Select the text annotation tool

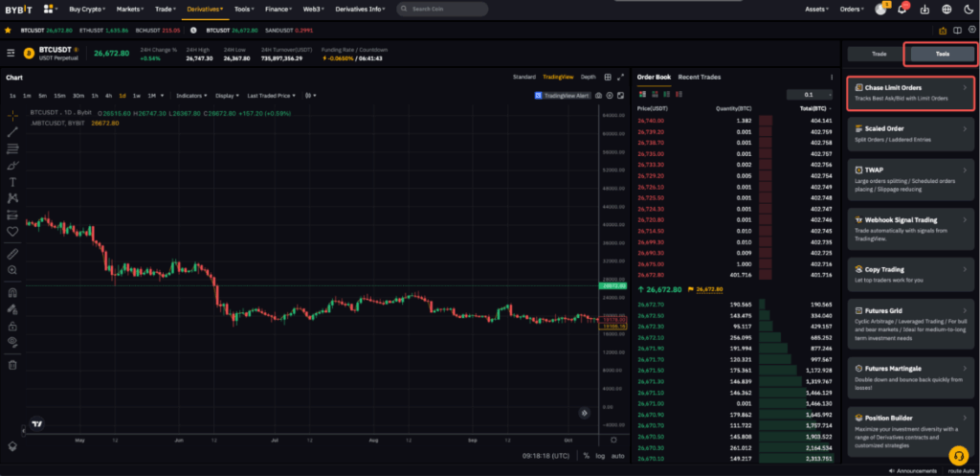click(x=12, y=181)
